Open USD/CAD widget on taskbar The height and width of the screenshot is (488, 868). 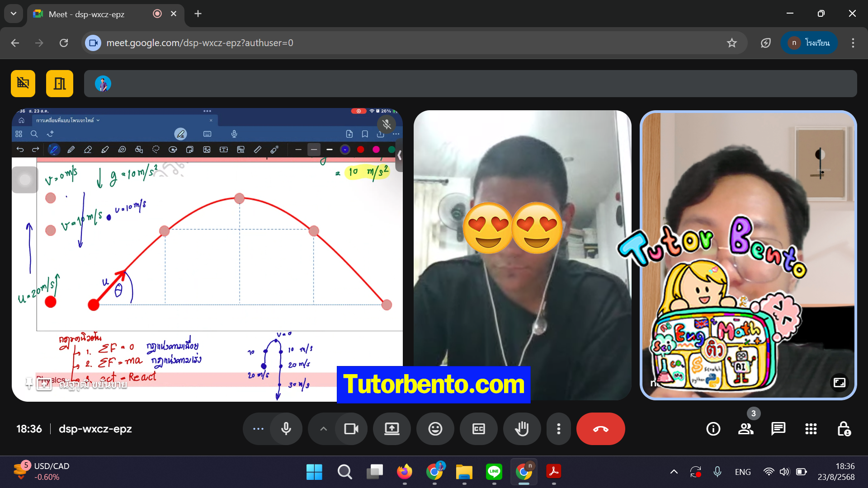point(42,472)
